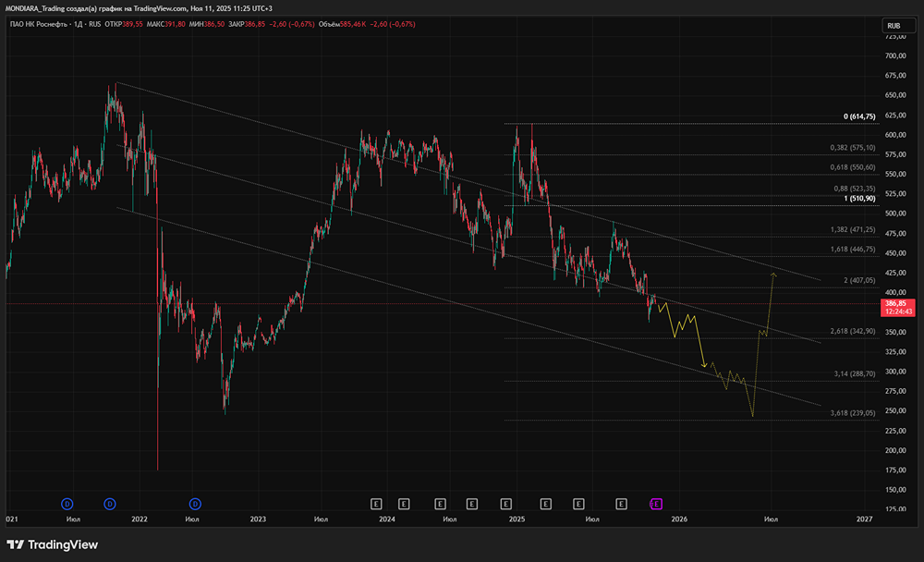
Task: Click the 2026 label on time axis
Action: click(679, 519)
